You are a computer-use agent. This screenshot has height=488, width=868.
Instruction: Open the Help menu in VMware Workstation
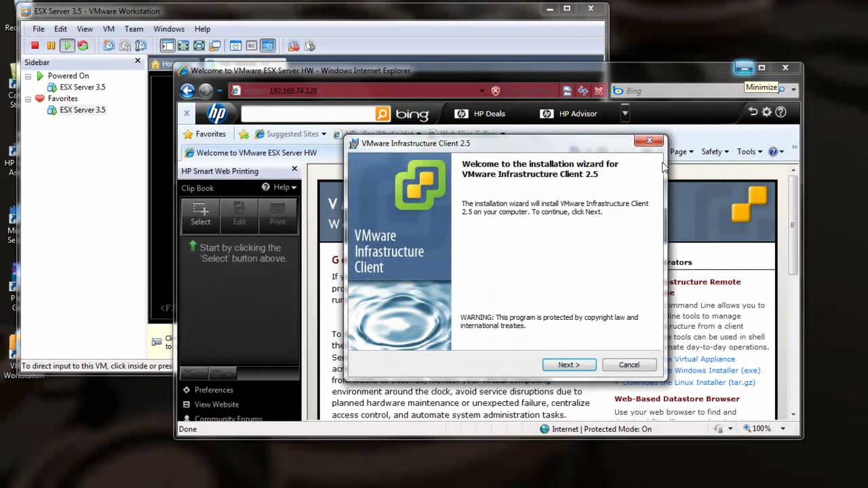[x=202, y=29]
